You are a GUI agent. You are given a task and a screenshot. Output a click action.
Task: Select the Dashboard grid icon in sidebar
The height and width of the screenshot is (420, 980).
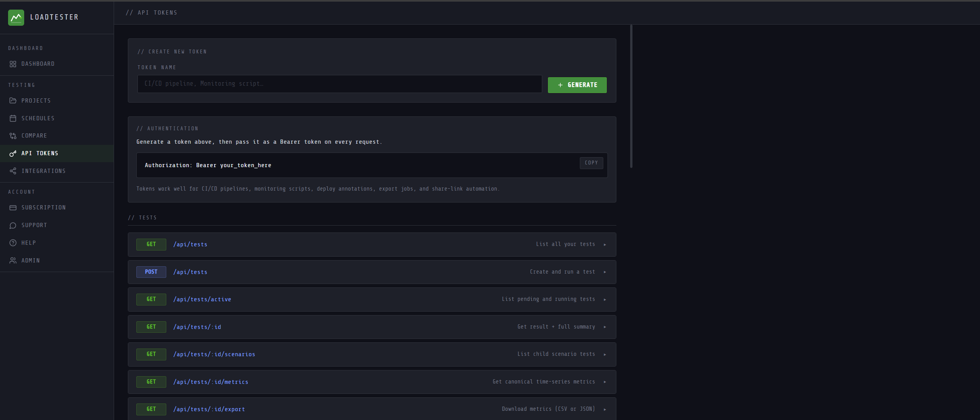pos(13,64)
